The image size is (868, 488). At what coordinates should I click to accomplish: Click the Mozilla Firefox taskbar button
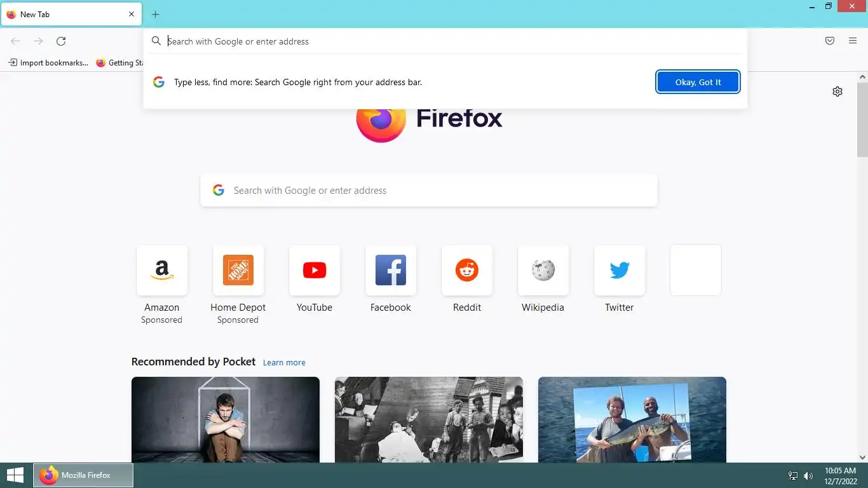point(83,475)
